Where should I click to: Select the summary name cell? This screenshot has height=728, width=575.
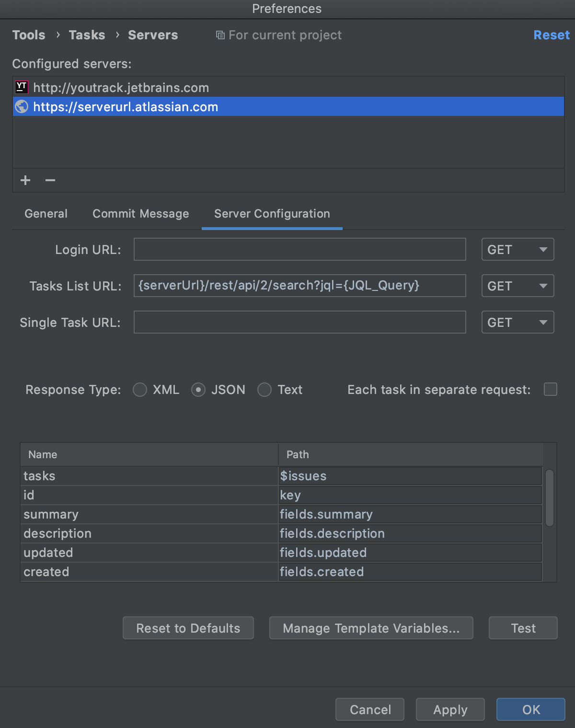coord(149,514)
